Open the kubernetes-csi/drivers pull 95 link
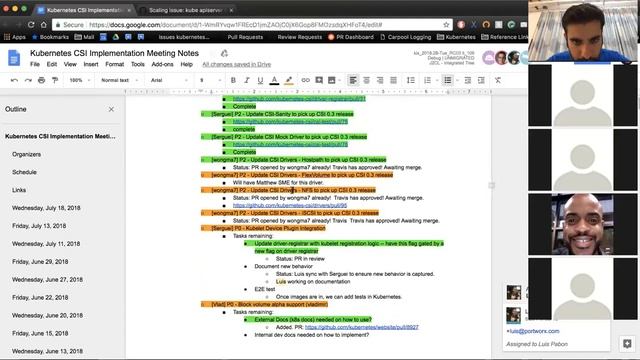The height and width of the screenshot is (360, 640). coord(290,206)
